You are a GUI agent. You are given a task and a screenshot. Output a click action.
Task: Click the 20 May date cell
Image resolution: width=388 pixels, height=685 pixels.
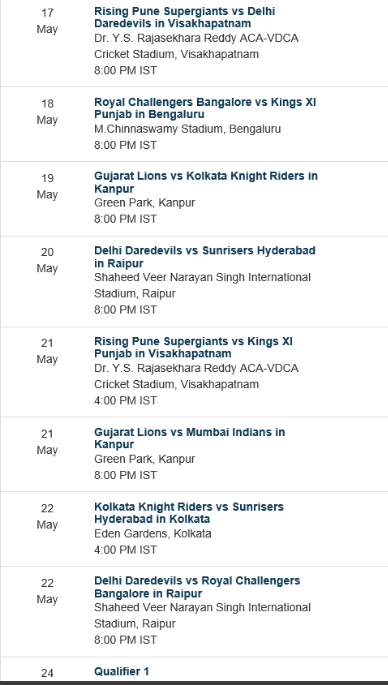47,260
